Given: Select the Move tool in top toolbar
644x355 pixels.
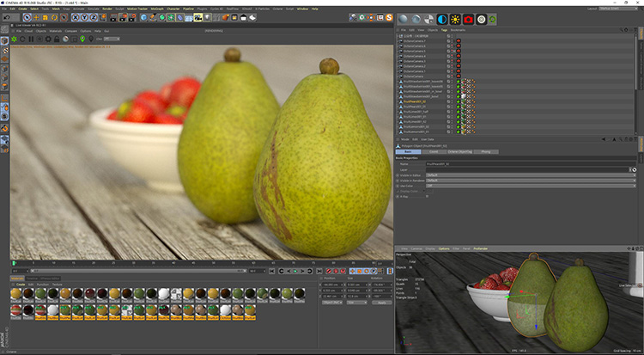Looking at the screenshot, I should 36,17.
